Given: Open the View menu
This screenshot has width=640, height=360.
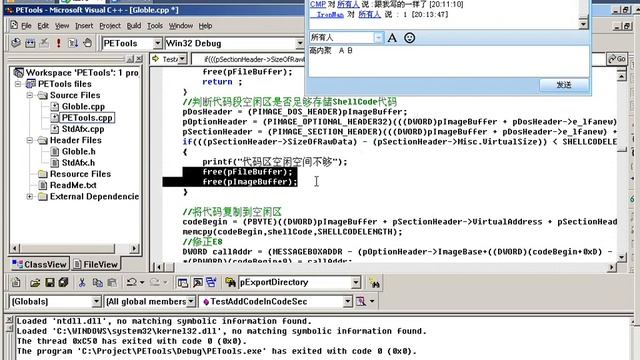Looking at the screenshot, I should coord(62,26).
